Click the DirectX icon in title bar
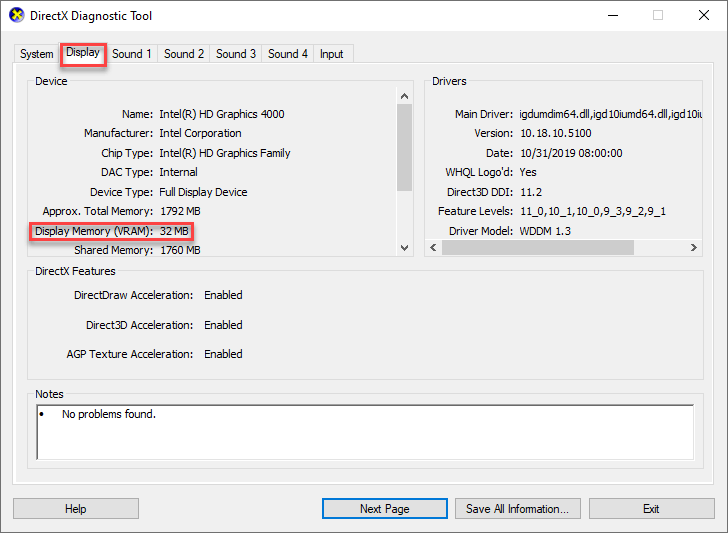The image size is (728, 533). (x=16, y=16)
